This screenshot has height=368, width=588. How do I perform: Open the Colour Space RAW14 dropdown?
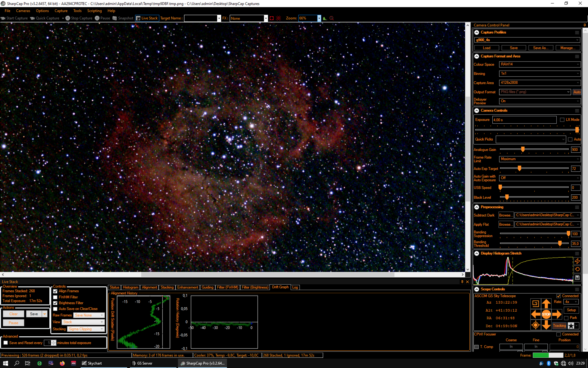tap(540, 64)
